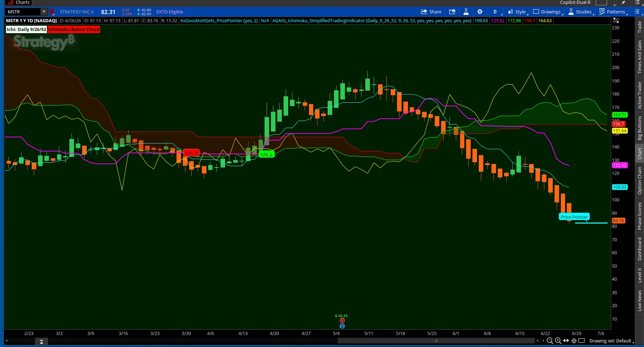Click the zoom out magnifier icon
The width and height of the screenshot is (644, 347).
(x=550, y=341)
